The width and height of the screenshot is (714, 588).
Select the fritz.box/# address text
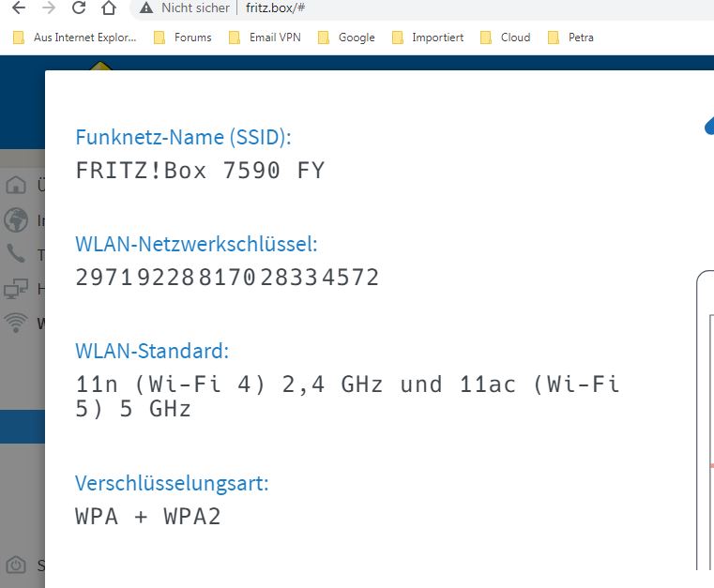pos(275,8)
